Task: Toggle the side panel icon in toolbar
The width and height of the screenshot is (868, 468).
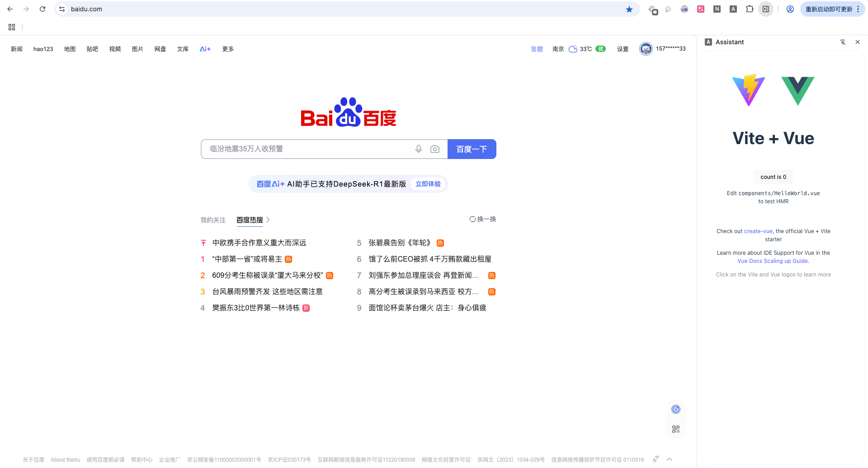Action: coord(766,9)
